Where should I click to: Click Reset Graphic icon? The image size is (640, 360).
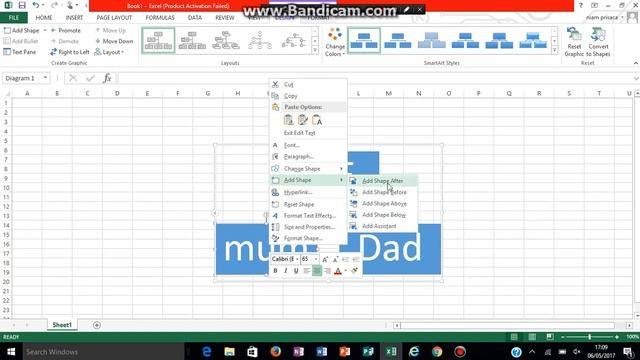[x=574, y=42]
